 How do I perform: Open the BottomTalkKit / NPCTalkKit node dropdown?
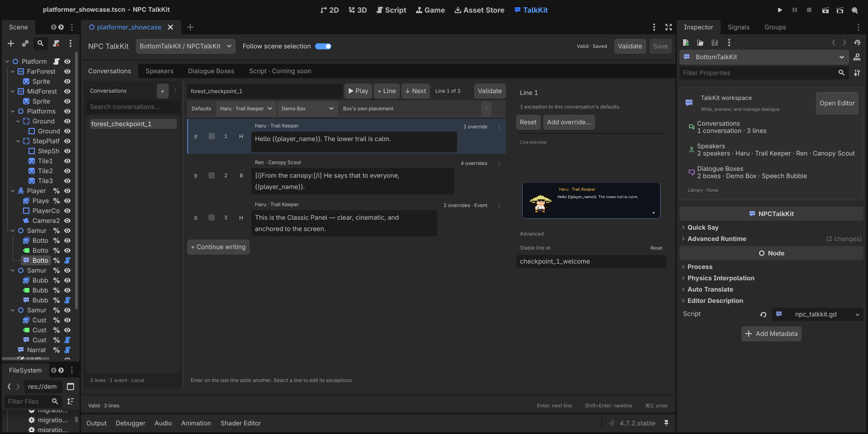[x=186, y=46]
